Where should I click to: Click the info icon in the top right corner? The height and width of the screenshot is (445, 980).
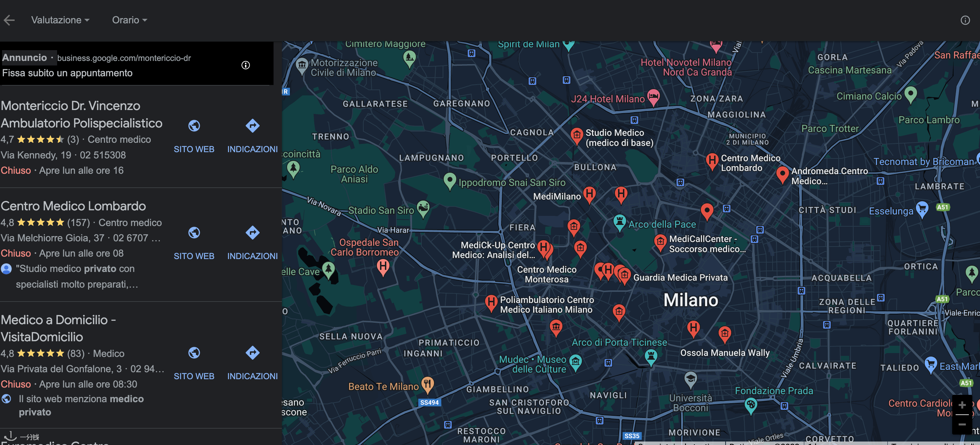(x=965, y=20)
